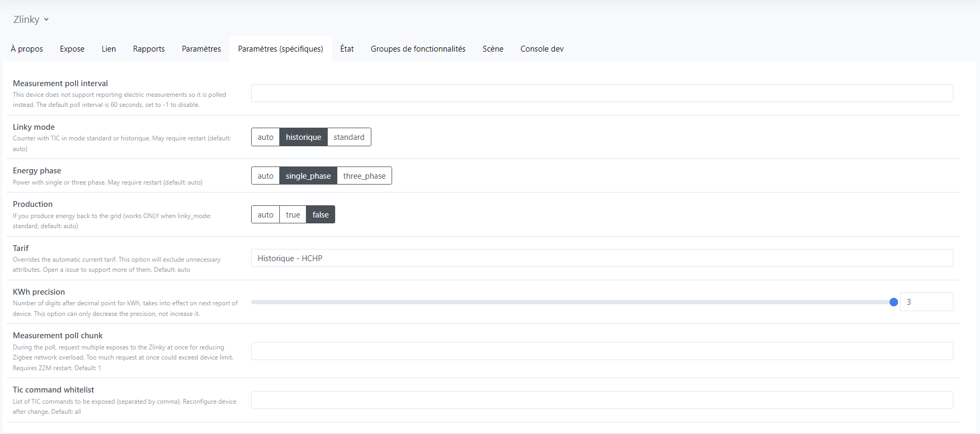Click the KWh precision label
Viewport: 980px width, 434px height.
click(x=39, y=292)
